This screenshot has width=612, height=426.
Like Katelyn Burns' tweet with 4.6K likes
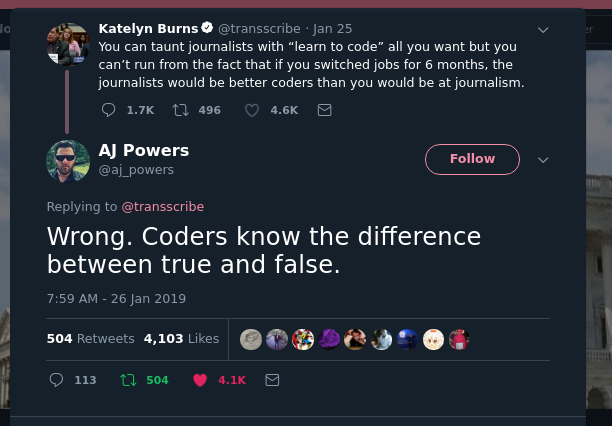252,110
